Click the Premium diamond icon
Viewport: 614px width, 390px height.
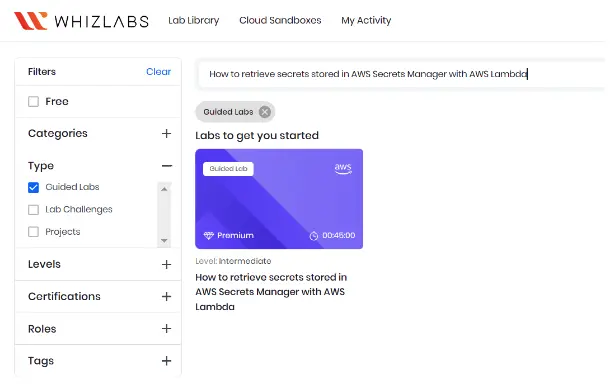point(209,235)
